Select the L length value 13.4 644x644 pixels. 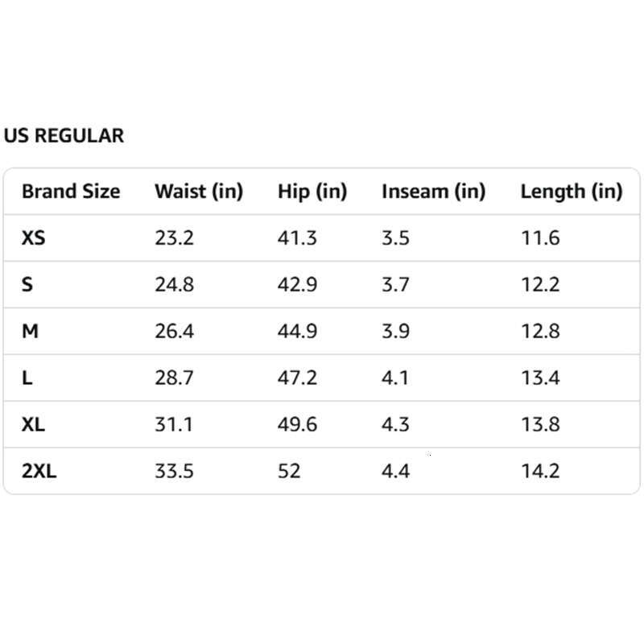[539, 378]
